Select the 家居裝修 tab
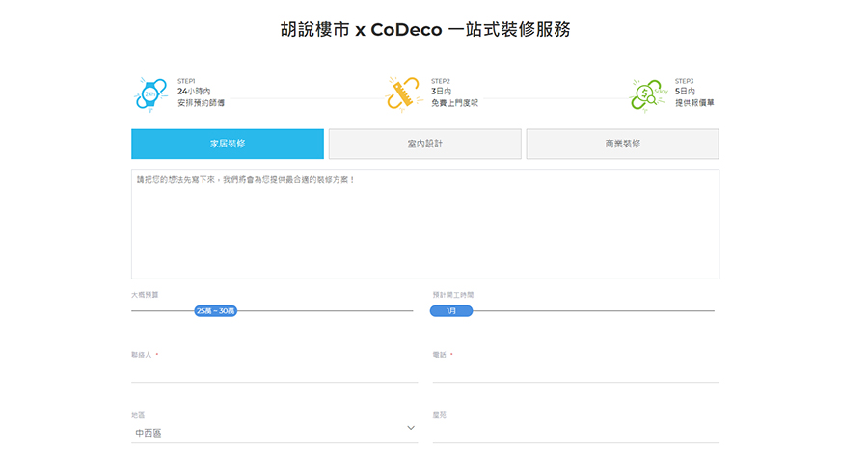The height and width of the screenshot is (451, 868). tap(228, 144)
